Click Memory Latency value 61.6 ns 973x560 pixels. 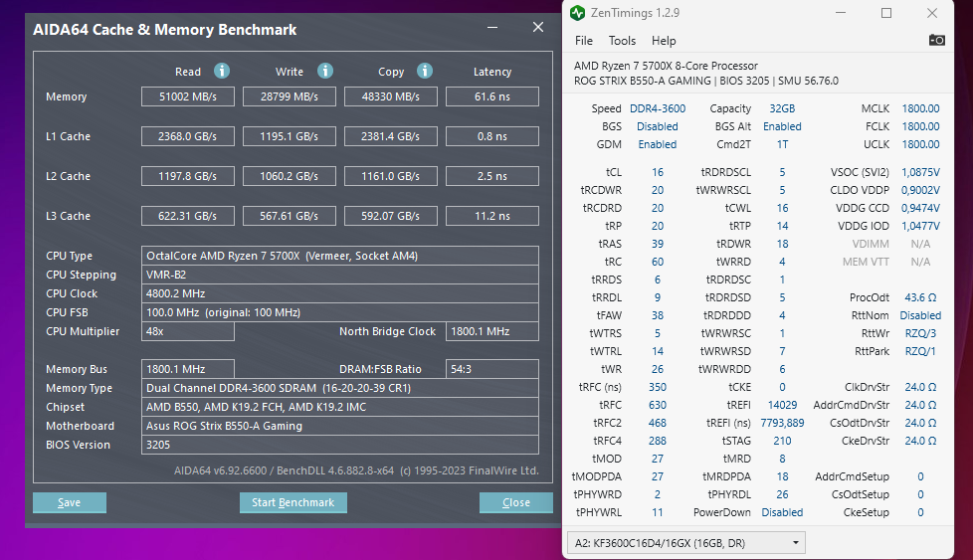492,96
